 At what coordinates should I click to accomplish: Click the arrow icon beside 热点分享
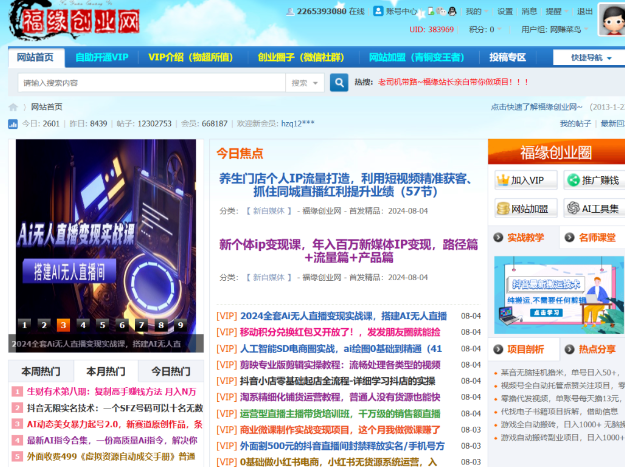[570, 349]
